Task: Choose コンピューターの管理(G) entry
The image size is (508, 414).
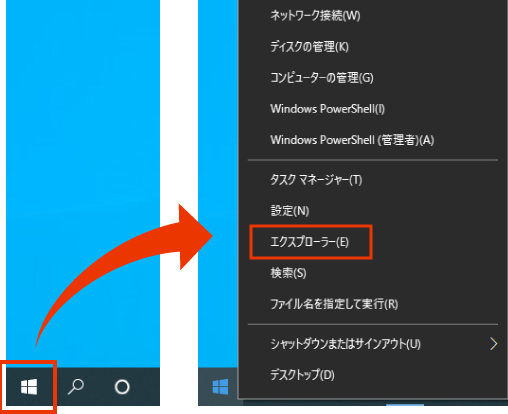Action: tap(322, 78)
